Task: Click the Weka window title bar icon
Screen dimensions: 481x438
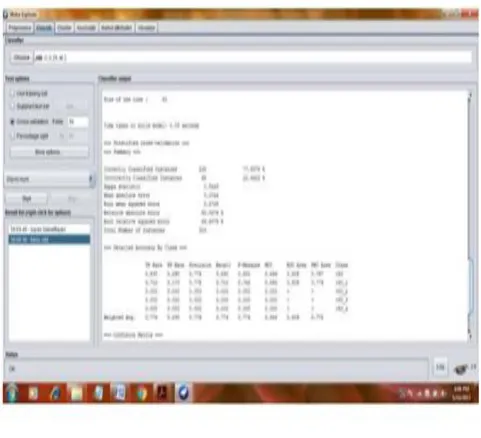Action: coord(6,14)
